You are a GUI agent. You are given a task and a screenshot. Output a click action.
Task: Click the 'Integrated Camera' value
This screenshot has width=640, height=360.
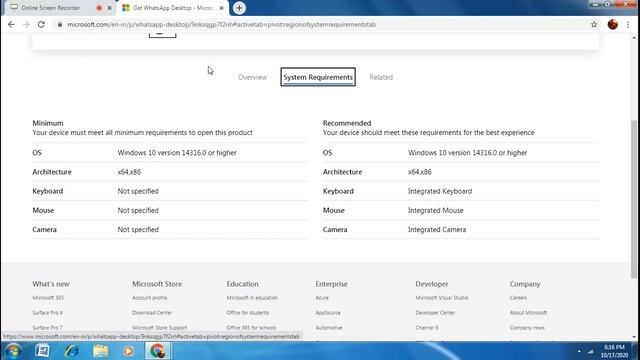click(437, 229)
